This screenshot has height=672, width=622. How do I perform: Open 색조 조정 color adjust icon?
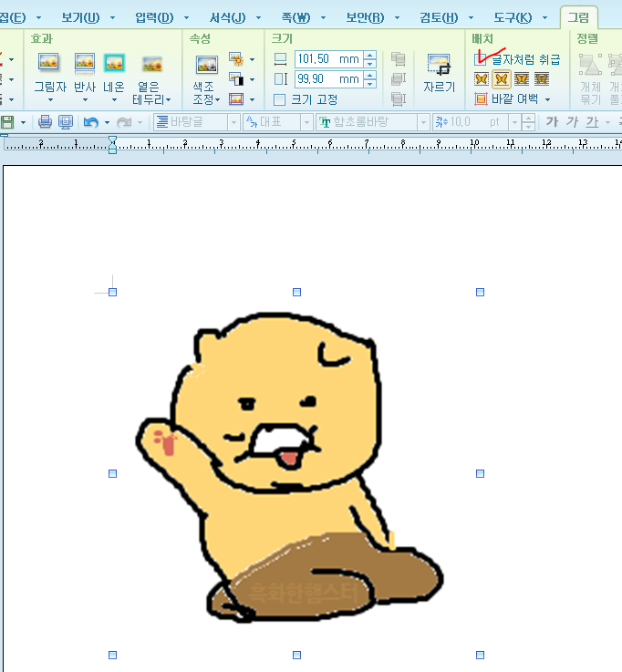pyautogui.click(x=207, y=65)
